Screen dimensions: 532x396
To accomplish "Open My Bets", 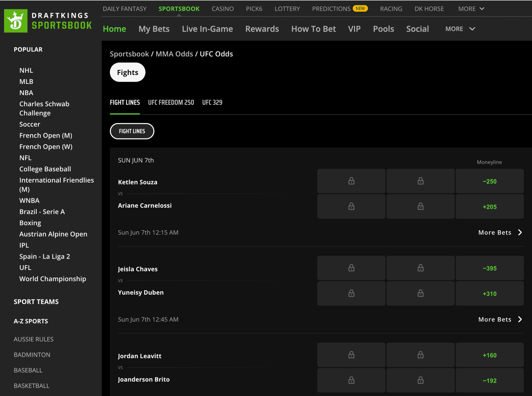I will pos(154,29).
